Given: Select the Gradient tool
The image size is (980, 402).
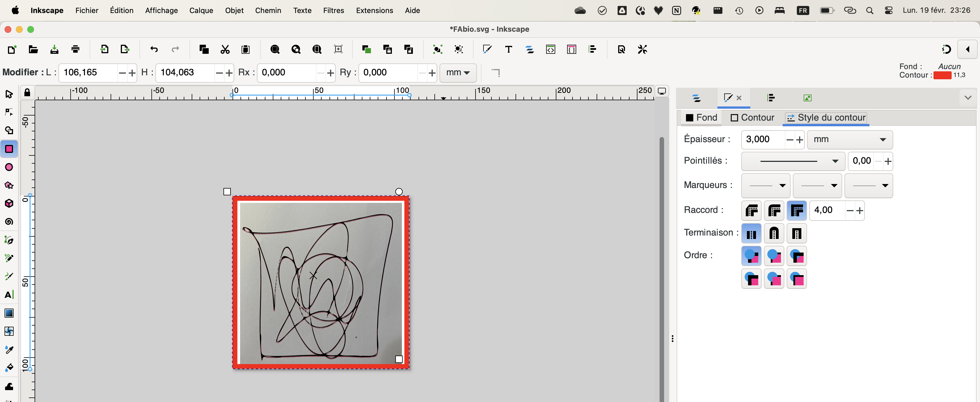Looking at the screenshot, I should (x=9, y=313).
